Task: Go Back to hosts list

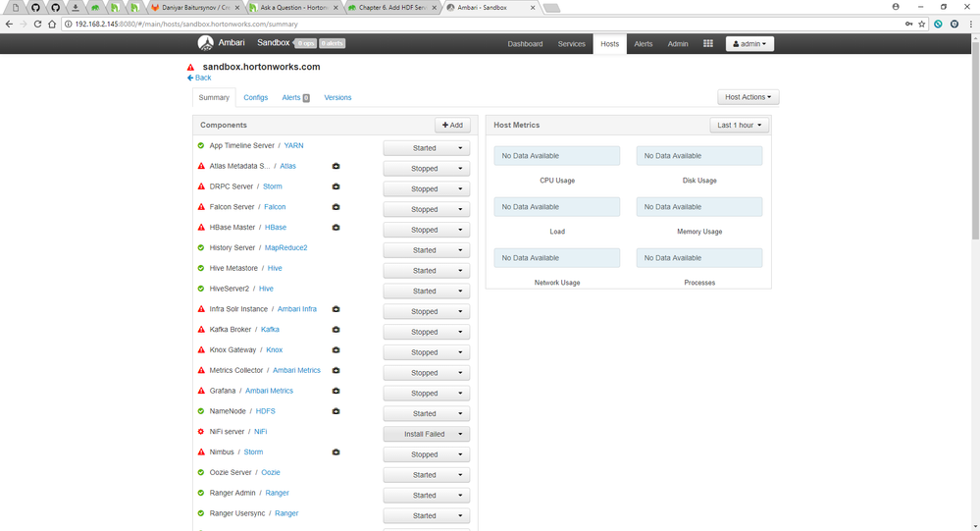Action: 199,78
